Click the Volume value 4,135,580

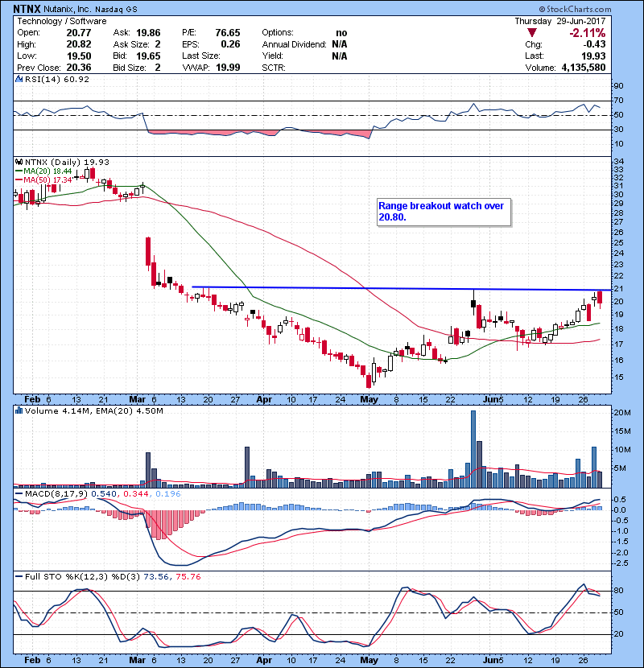(x=584, y=68)
